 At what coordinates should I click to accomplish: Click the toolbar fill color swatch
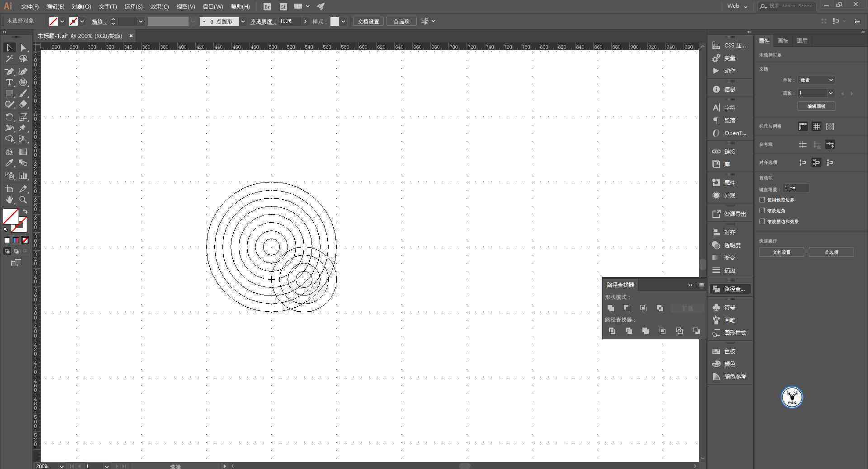click(11, 216)
